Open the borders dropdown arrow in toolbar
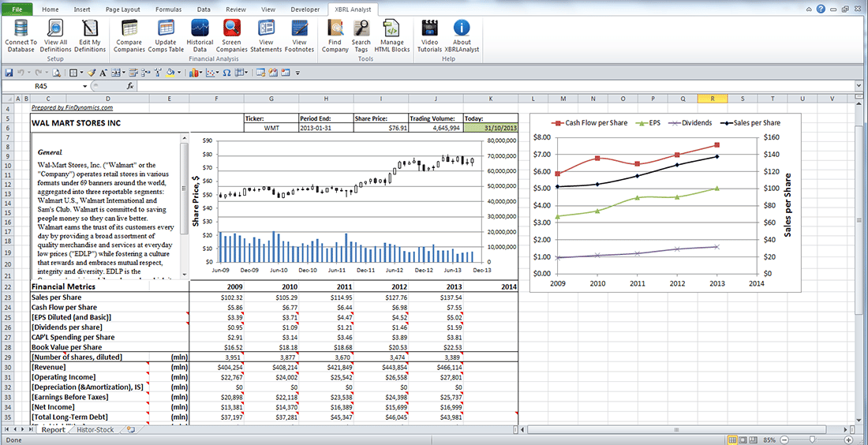 pyautogui.click(x=82, y=73)
